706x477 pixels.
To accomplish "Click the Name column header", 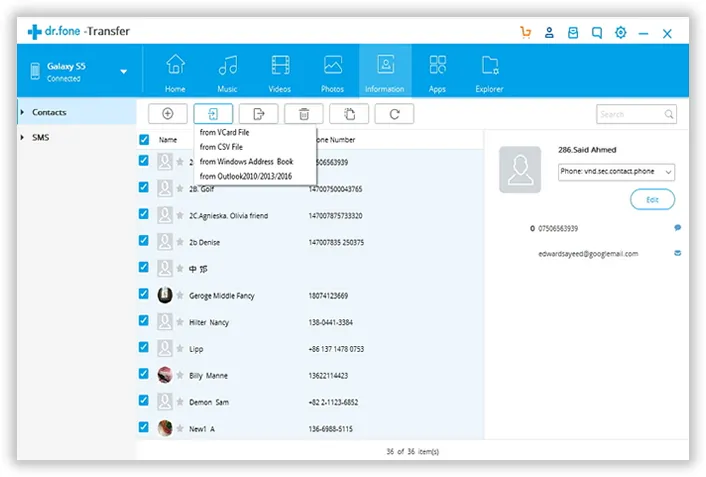I will (x=168, y=140).
